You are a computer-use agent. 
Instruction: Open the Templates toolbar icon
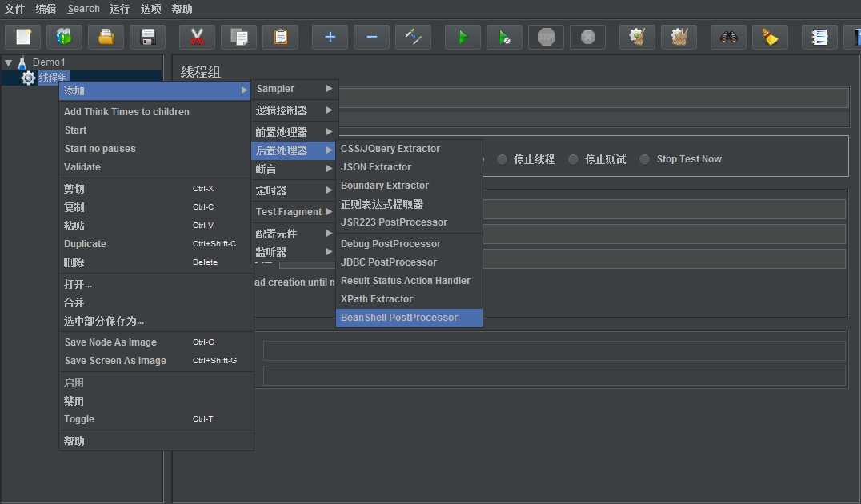coord(64,37)
